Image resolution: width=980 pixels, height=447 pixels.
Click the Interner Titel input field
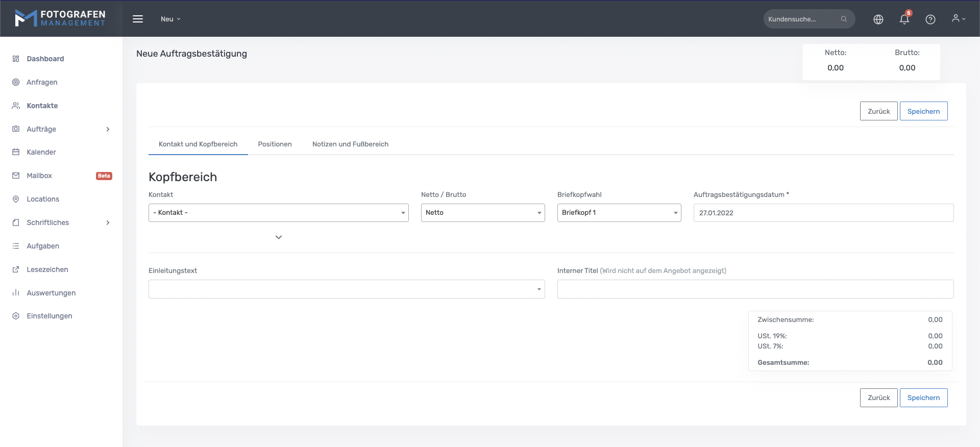pyautogui.click(x=755, y=289)
